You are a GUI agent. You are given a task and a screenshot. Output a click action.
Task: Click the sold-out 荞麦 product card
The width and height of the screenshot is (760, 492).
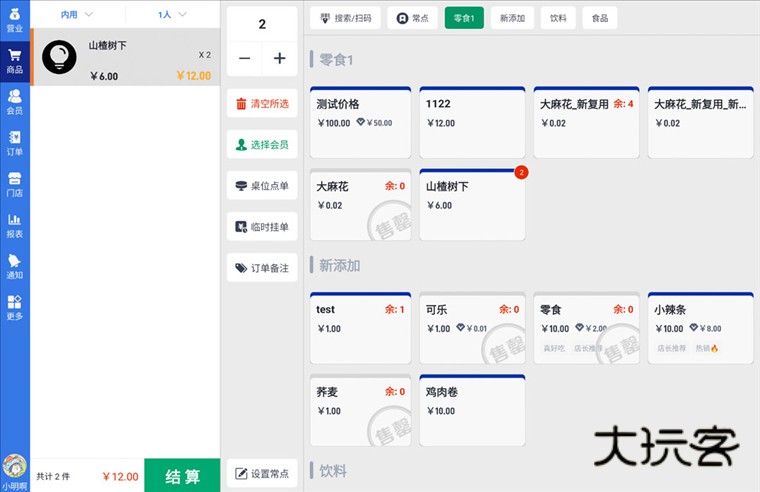pos(361,410)
